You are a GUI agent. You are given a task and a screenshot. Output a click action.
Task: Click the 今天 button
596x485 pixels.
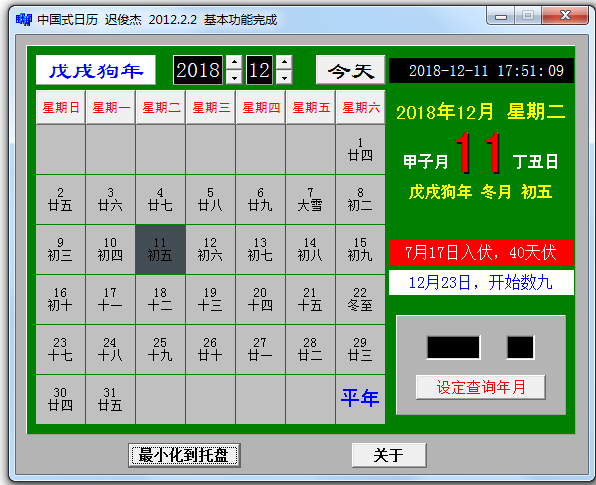pyautogui.click(x=350, y=70)
